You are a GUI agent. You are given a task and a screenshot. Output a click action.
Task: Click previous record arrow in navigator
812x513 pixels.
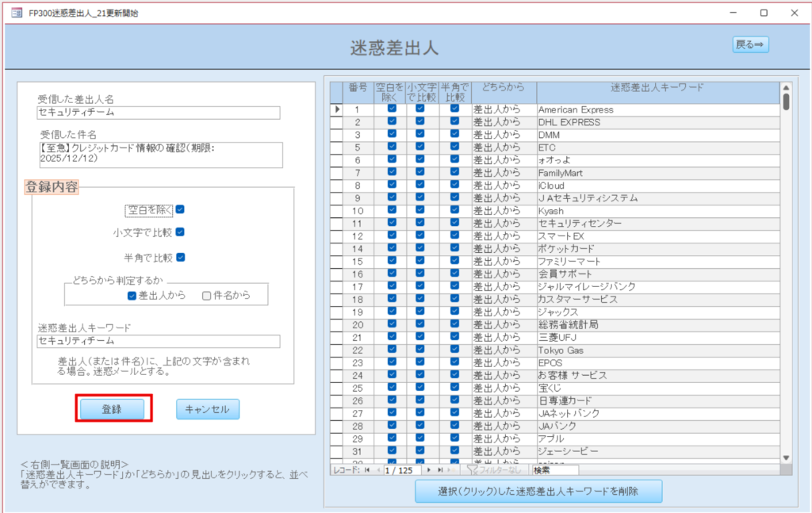[378, 470]
